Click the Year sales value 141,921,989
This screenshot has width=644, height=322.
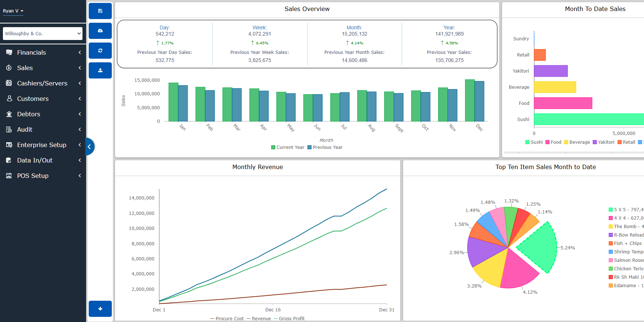coord(449,34)
